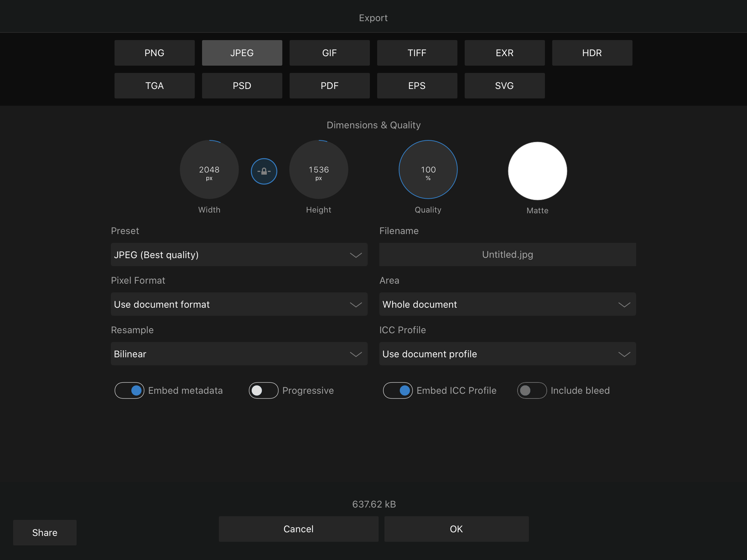Click the Filename field Untitled.jpg
This screenshot has height=560, width=747.
click(507, 254)
